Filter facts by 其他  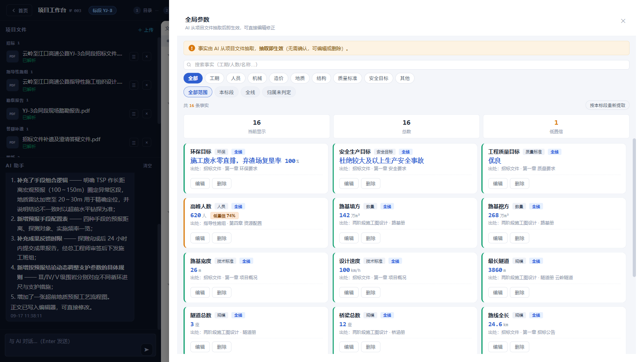[405, 78]
